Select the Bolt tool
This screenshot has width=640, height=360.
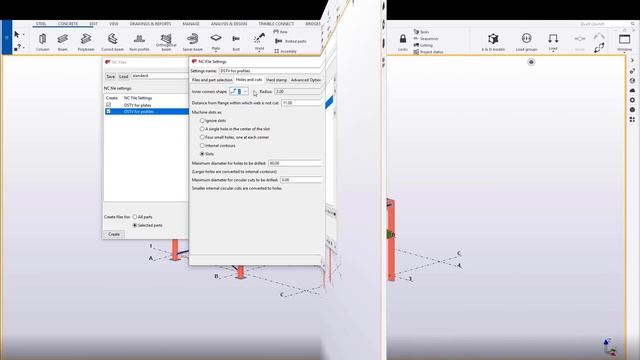tap(236, 42)
